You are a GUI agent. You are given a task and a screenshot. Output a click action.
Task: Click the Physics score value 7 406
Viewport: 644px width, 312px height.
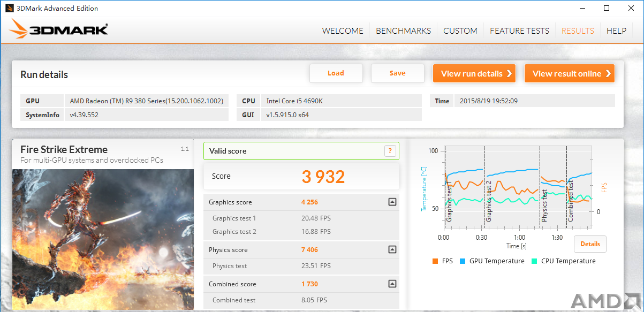[x=310, y=250]
